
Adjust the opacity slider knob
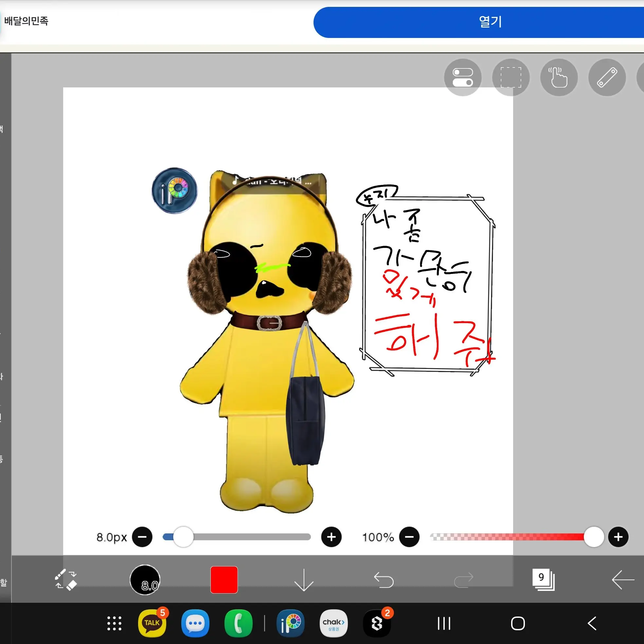[594, 537]
